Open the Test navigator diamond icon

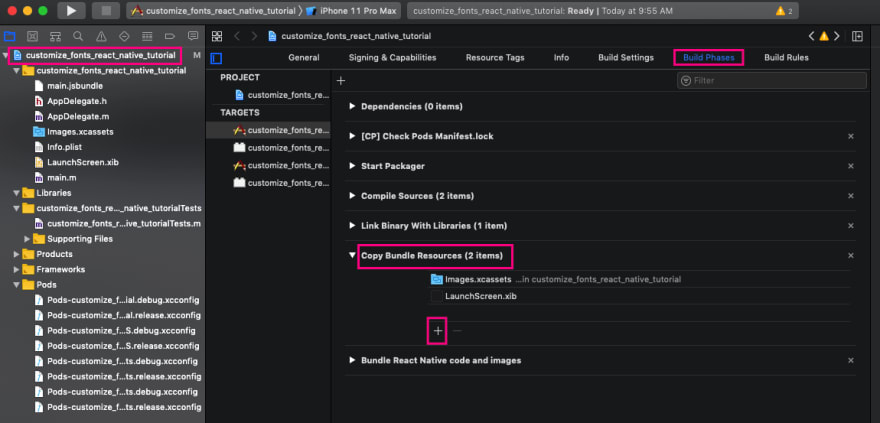(x=124, y=36)
